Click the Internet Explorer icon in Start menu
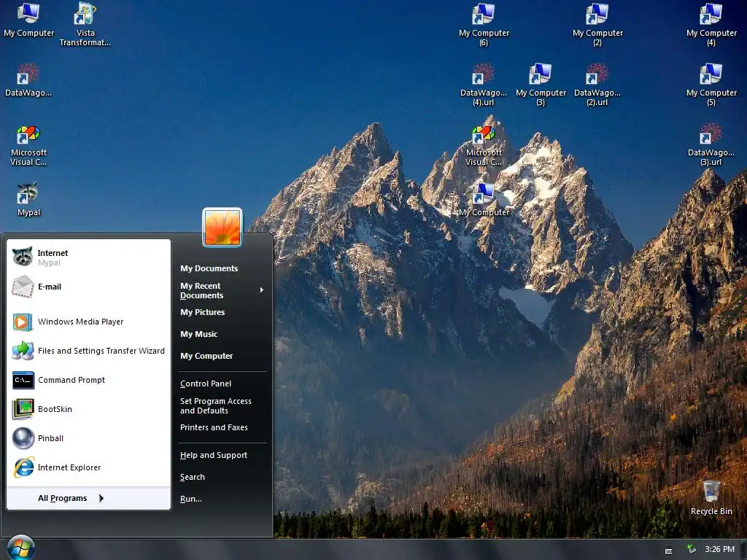This screenshot has height=560, width=747. tap(23, 467)
